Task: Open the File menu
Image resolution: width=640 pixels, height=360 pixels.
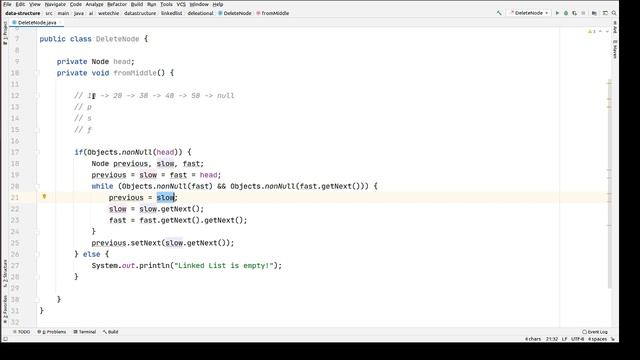Action: pos(7,4)
